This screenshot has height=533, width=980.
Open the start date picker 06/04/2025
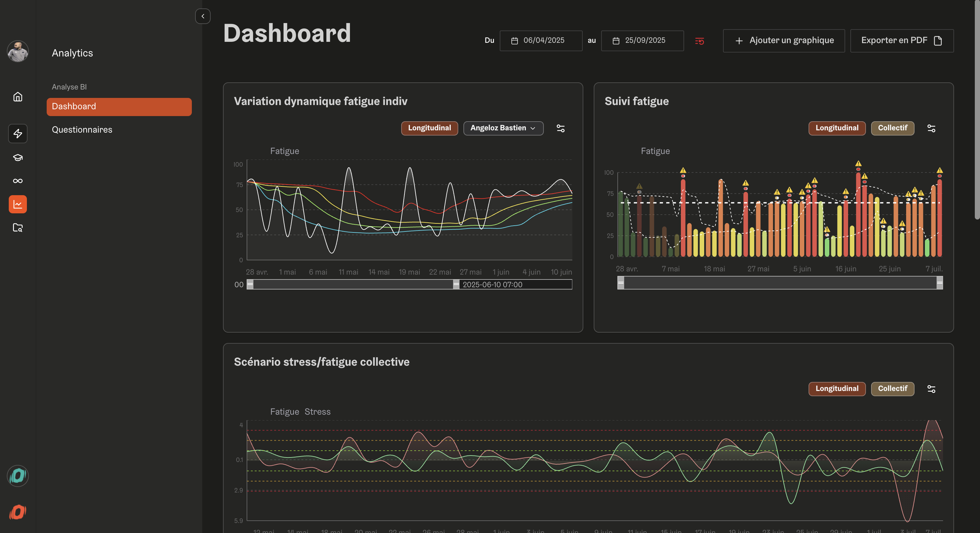pyautogui.click(x=541, y=40)
